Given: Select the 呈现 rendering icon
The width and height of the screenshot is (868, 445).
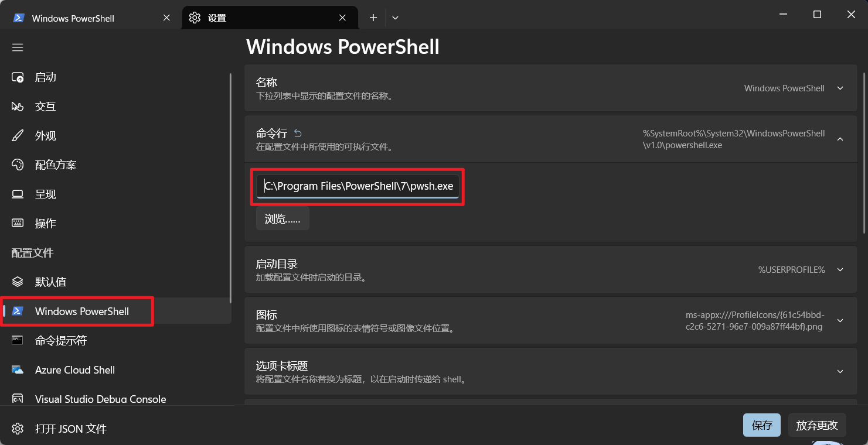Looking at the screenshot, I should tap(18, 194).
